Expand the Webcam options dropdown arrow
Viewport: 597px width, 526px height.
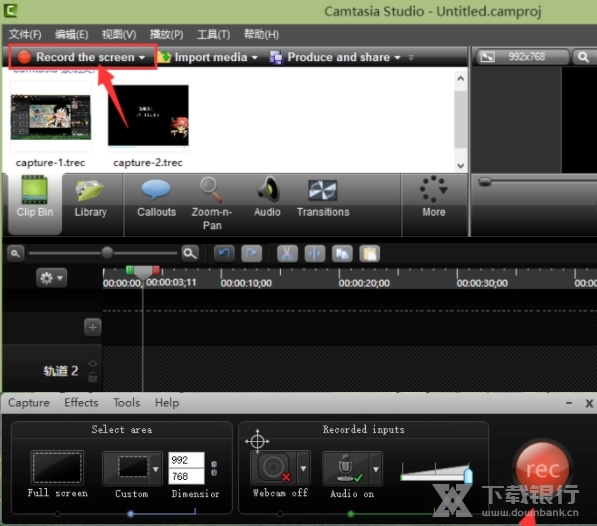tap(303, 468)
